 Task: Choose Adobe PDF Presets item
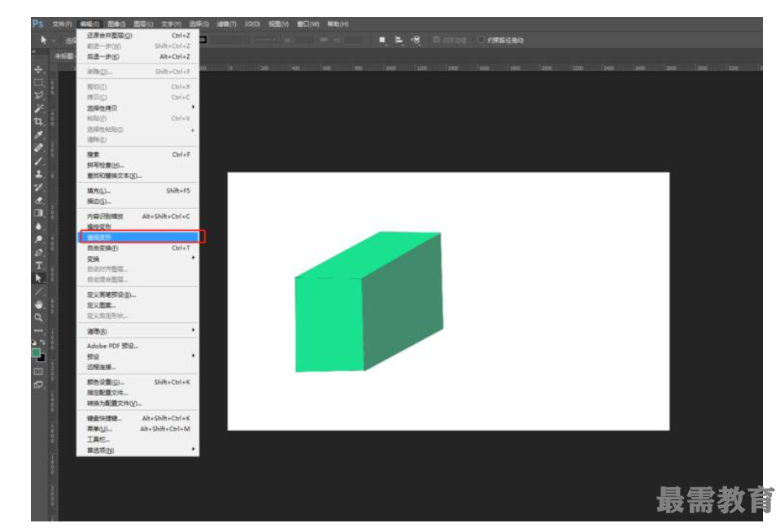(x=137, y=346)
